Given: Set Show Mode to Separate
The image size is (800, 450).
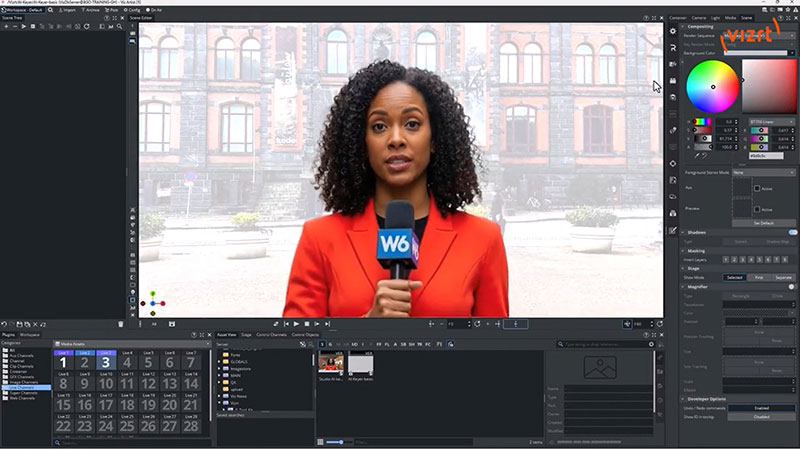Looking at the screenshot, I should click(x=783, y=278).
